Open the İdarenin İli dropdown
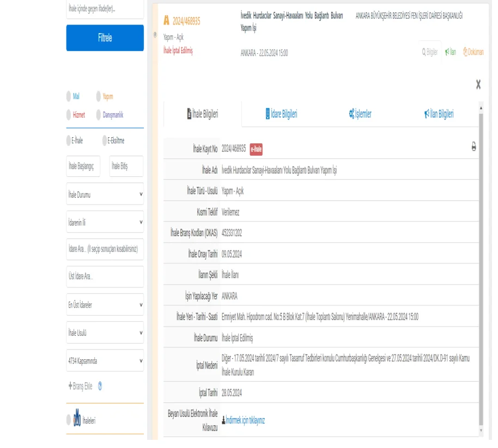The width and height of the screenshot is (498, 448). click(105, 222)
